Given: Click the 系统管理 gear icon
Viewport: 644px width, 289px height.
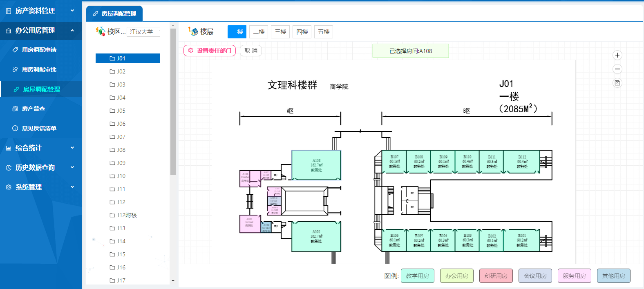Looking at the screenshot, I should point(9,187).
